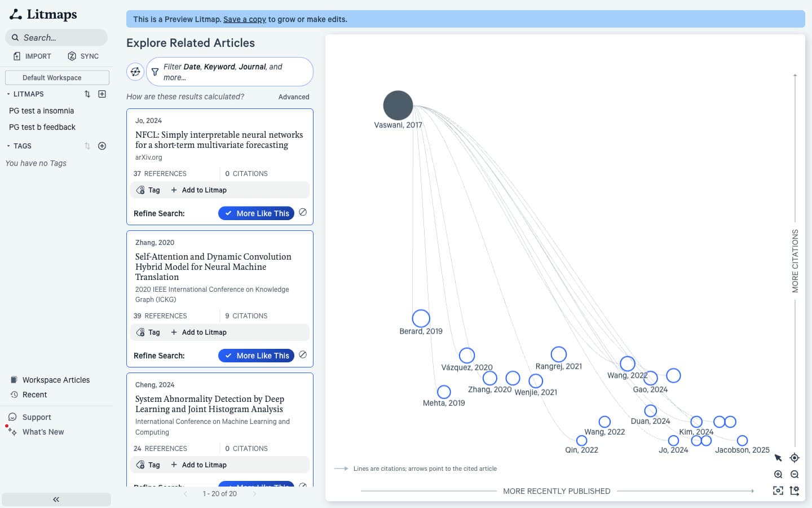Add a new Litmap with the plus icon
The image size is (812, 508).
tap(102, 94)
